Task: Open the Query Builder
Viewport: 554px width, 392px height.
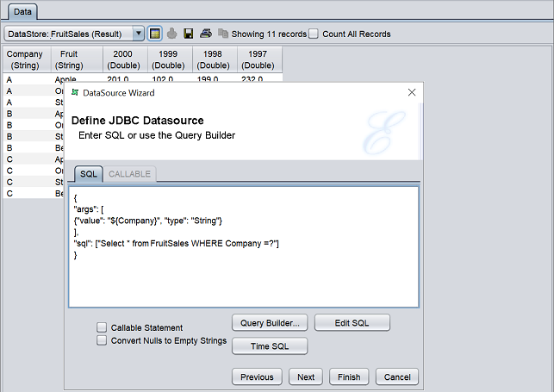Action: 270,323
